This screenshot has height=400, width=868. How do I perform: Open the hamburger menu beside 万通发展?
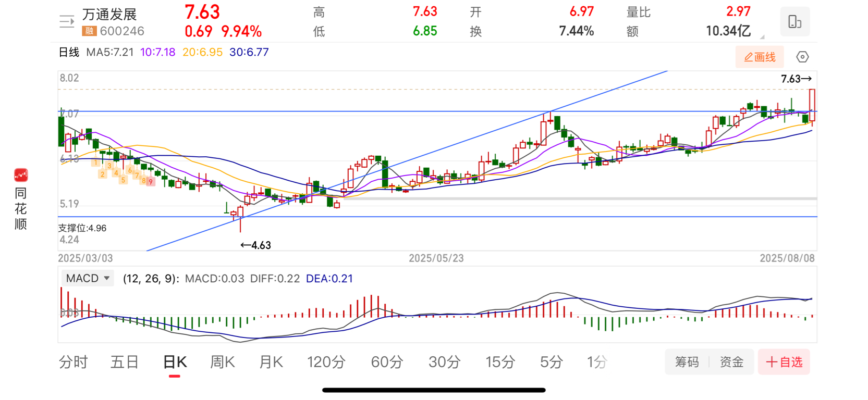pos(67,21)
